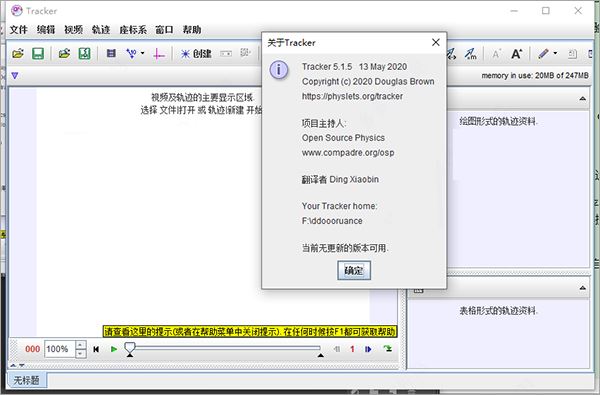Open the 编辑 menu
The image size is (600, 395).
[46, 30]
